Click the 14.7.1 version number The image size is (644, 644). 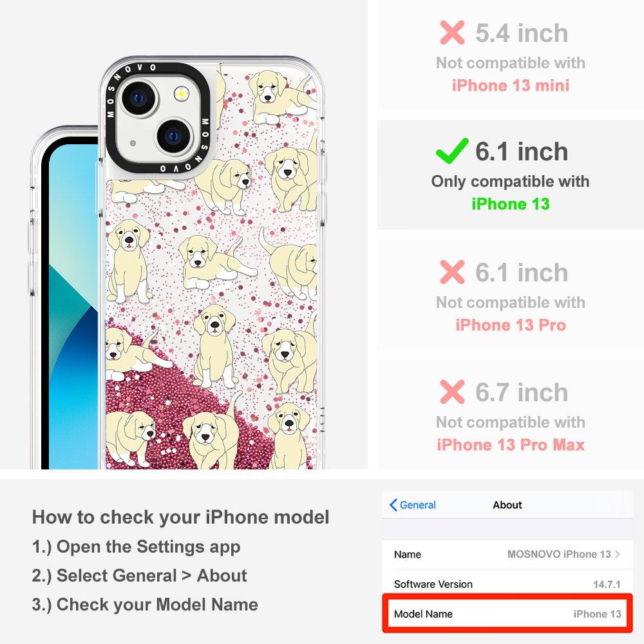607,584
